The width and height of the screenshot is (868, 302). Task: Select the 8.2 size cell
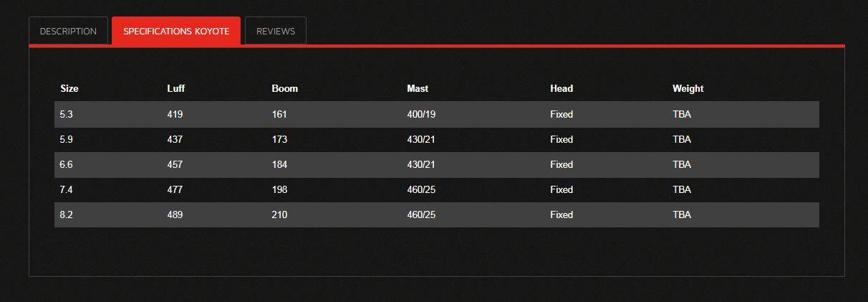click(67, 215)
